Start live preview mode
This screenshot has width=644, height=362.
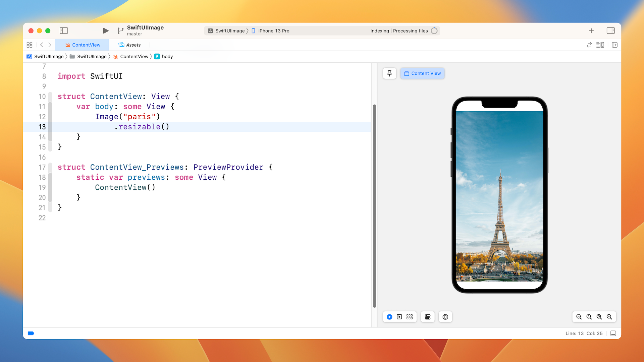(389, 317)
